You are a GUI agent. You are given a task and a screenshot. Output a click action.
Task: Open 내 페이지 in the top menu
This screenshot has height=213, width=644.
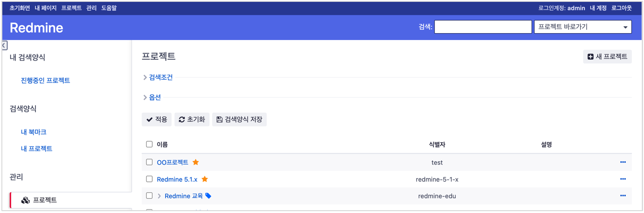pyautogui.click(x=46, y=8)
